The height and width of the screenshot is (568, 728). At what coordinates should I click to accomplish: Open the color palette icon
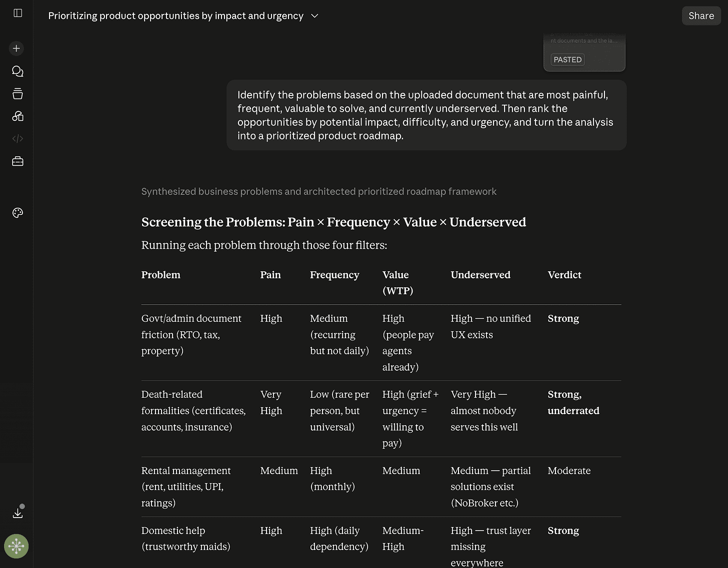17,213
